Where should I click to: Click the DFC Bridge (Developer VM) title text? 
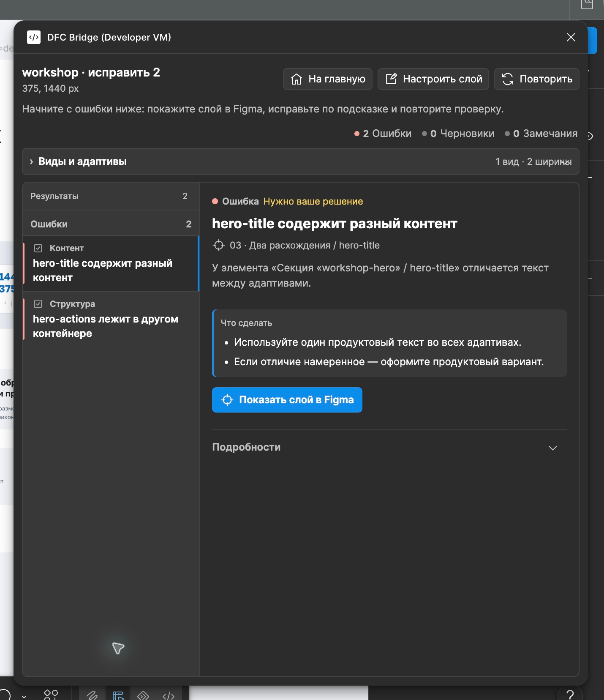[109, 37]
